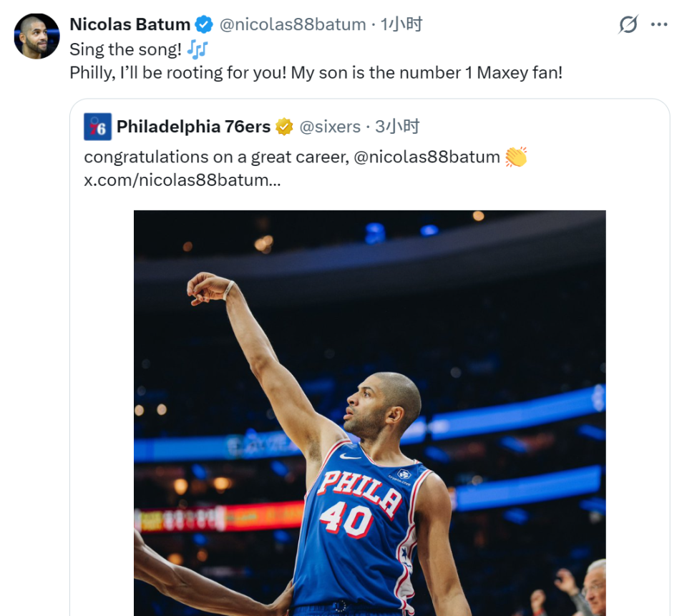Click the 76ers gold verified badge

[x=284, y=127]
